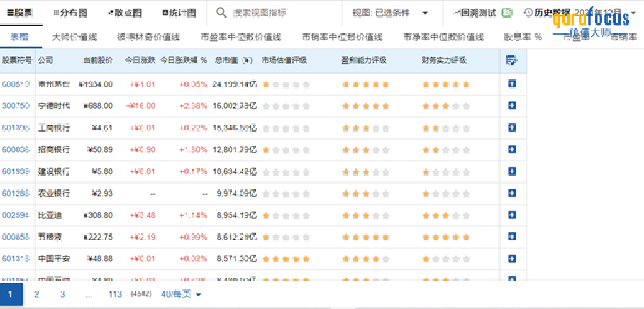
Task: Select company name 贵州茅台
Action: (x=54, y=84)
